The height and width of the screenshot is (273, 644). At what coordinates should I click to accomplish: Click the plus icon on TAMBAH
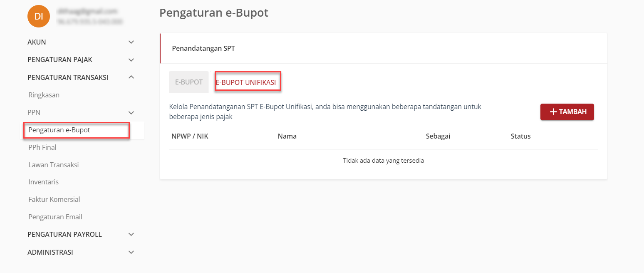click(553, 112)
